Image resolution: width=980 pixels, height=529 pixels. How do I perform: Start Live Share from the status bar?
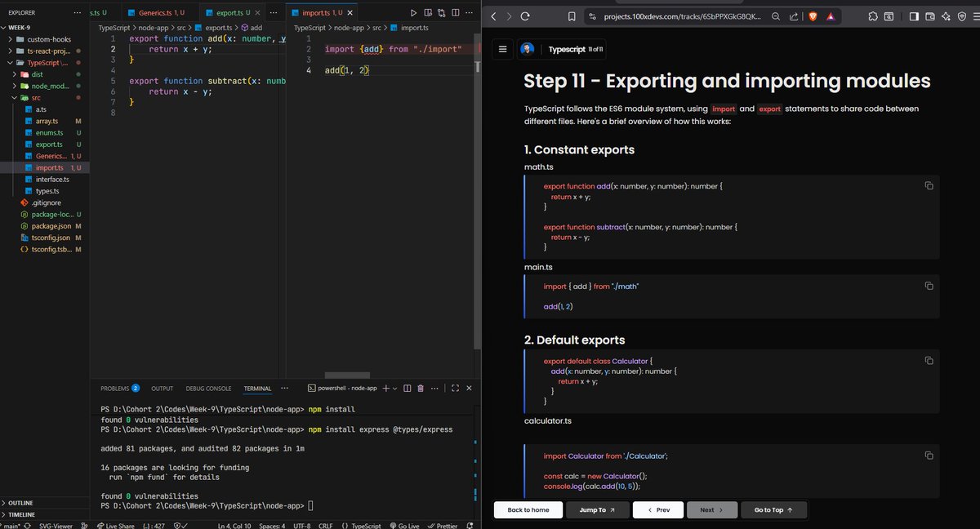pos(115,526)
